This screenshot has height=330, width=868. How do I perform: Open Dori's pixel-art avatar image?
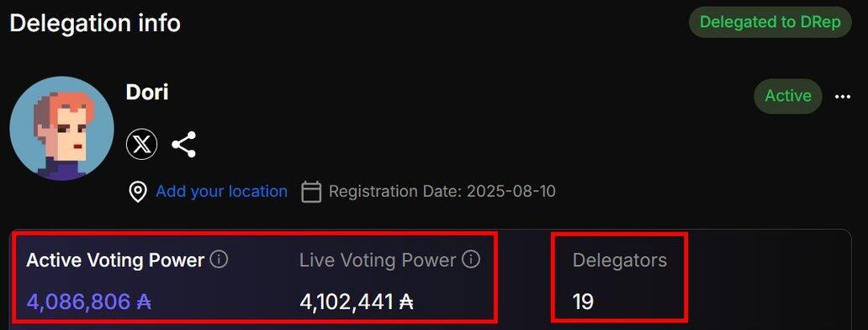tap(62, 129)
